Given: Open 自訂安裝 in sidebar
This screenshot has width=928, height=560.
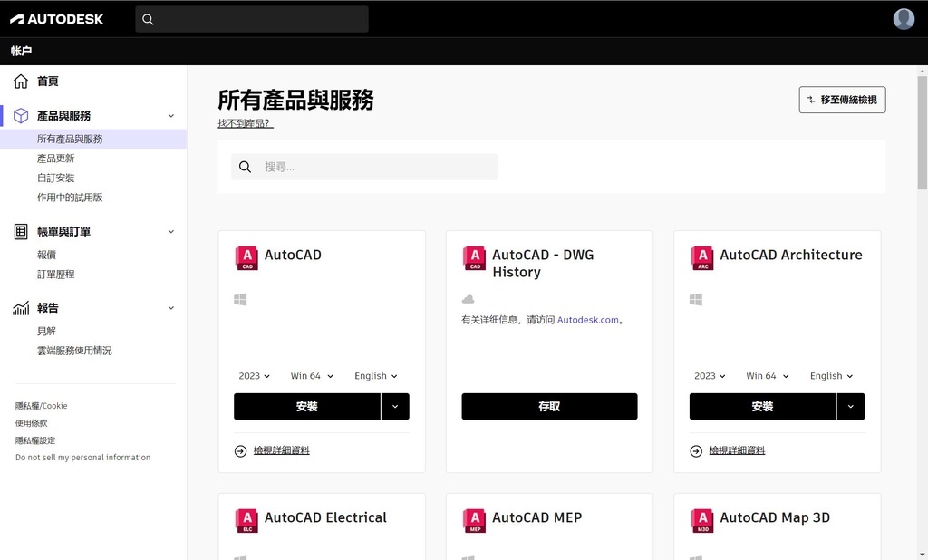Looking at the screenshot, I should (x=55, y=178).
